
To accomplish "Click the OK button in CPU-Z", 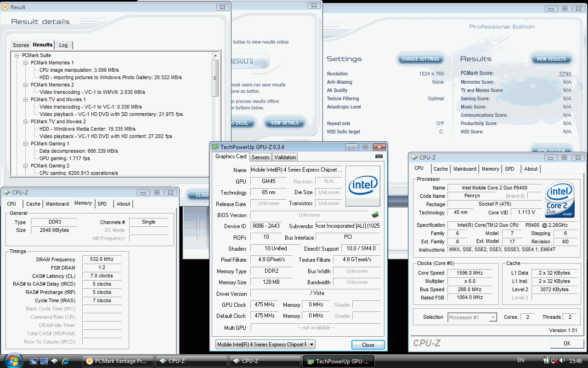I will tap(567, 343).
